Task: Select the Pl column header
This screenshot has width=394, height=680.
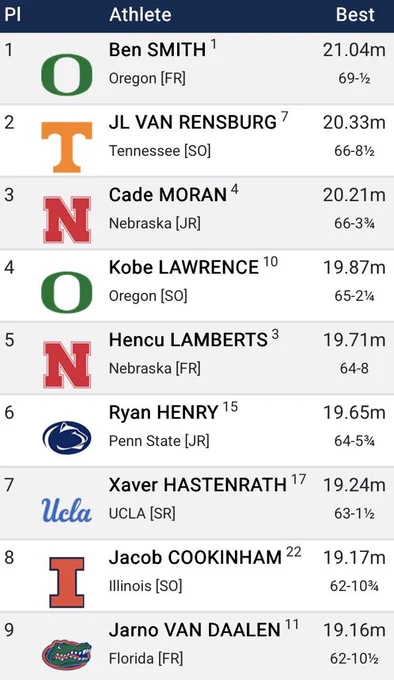Action: coord(13,15)
